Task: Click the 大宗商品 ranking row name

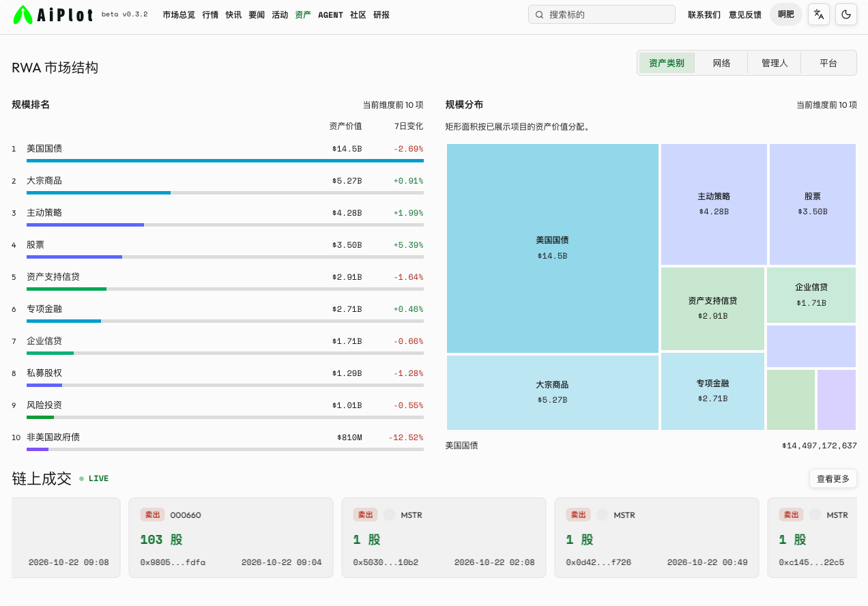Action: click(x=44, y=180)
